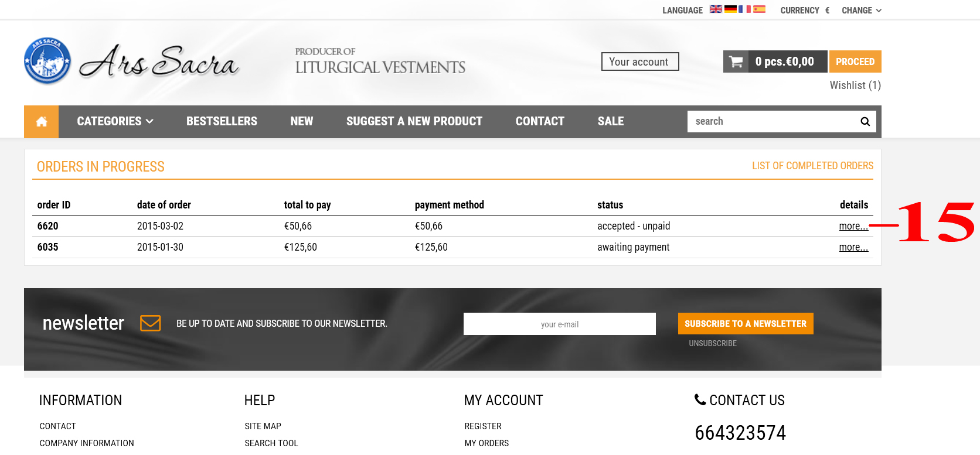Click the shopping cart icon
The height and width of the screenshot is (455, 980).
tap(736, 61)
